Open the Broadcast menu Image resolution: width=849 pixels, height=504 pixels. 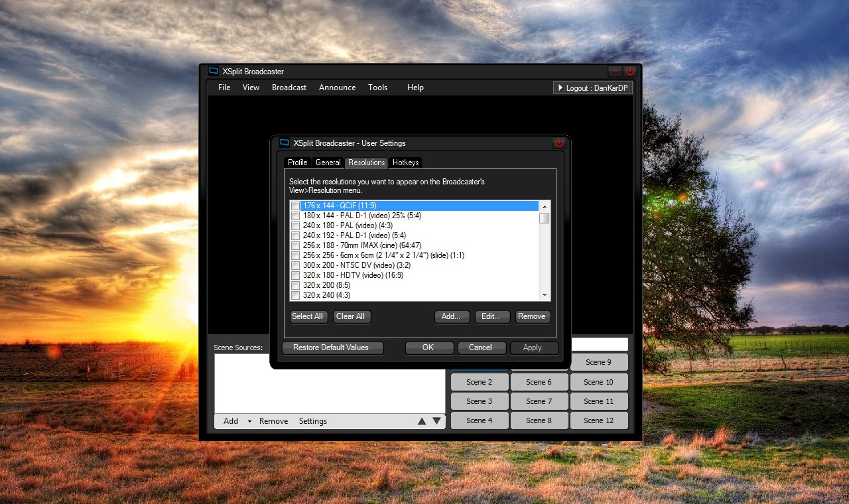click(289, 88)
